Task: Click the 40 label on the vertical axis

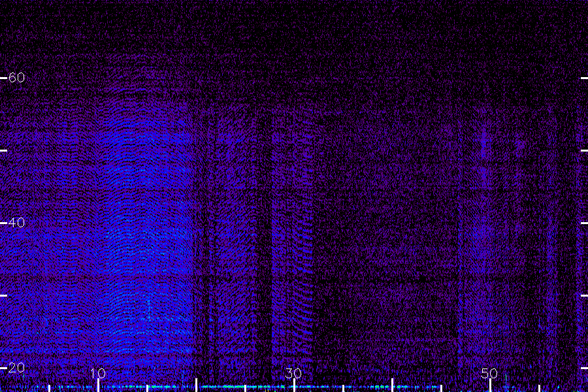Action: [16, 222]
